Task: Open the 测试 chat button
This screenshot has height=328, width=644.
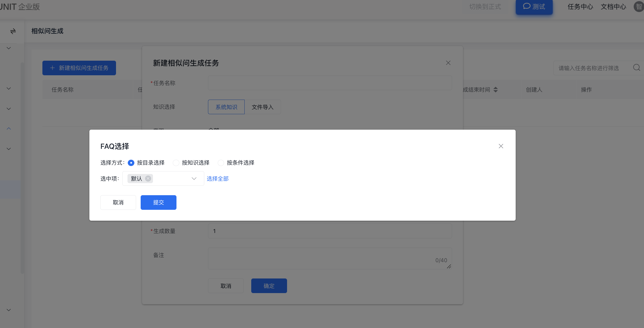Action: (534, 7)
